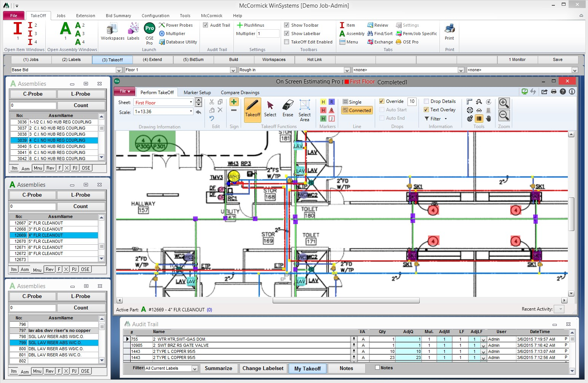Check the Notes checkbox in Audit Trail
This screenshot has width=588, height=383.
[377, 368]
